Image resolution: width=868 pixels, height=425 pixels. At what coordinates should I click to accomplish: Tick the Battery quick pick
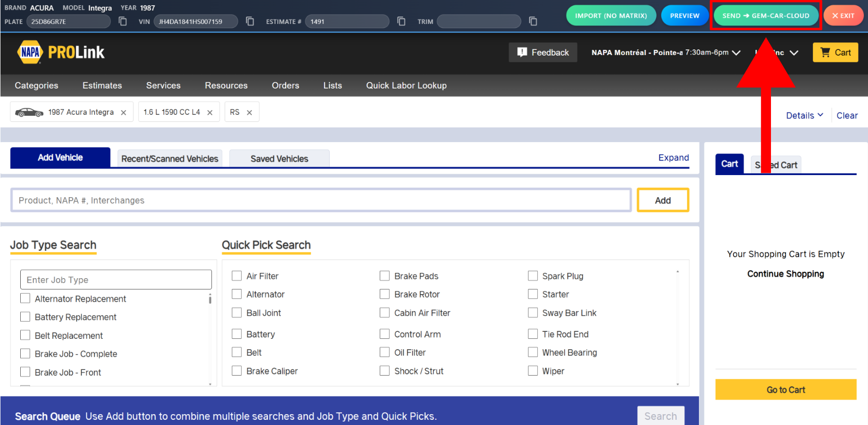(237, 334)
